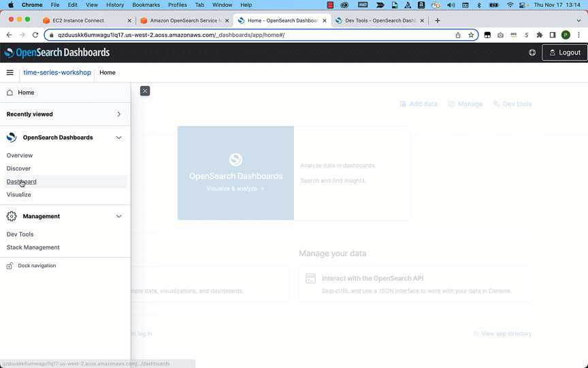
Task: Close the Dev Tools browser tab
Action: (x=422, y=20)
